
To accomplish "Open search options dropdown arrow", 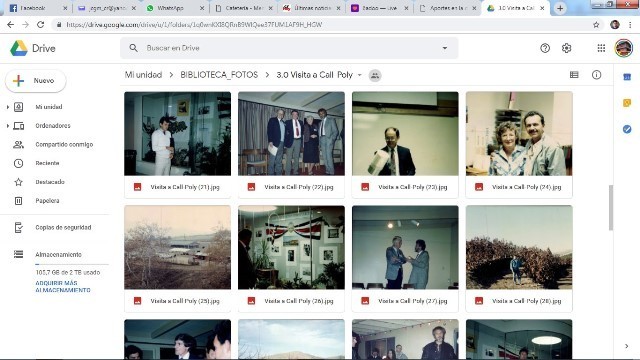I will pos(444,48).
